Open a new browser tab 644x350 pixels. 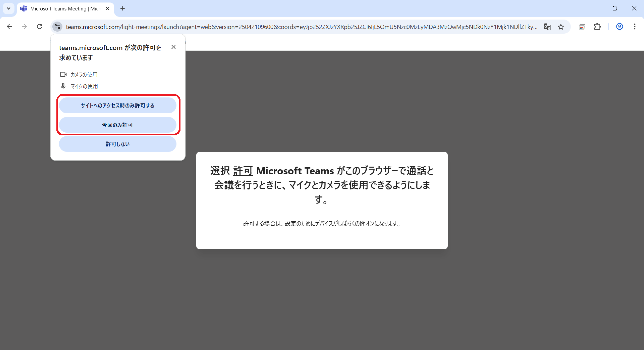pyautogui.click(x=122, y=8)
